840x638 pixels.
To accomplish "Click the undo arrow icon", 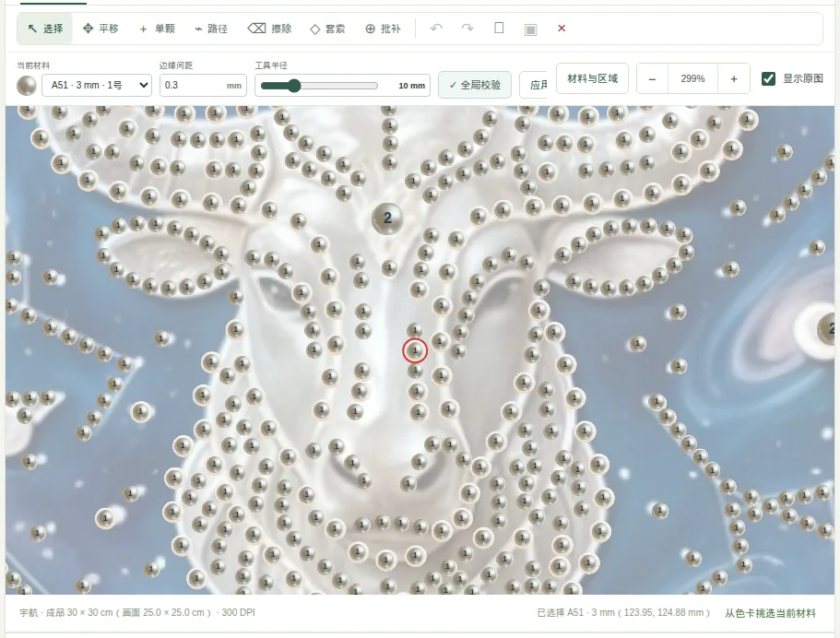I will tap(437, 28).
